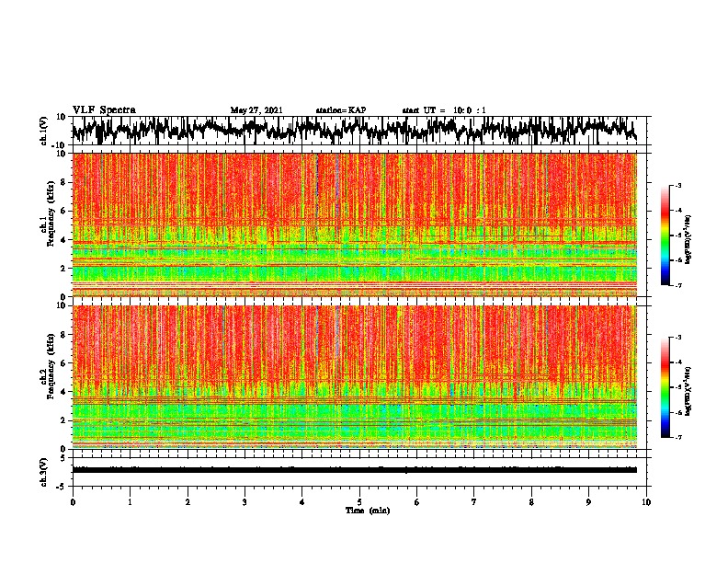Image resolution: width=728 pixels, height=563 pixels.
Task: Click the 'start UT = 10:0 :1' label
Action: coord(444,110)
